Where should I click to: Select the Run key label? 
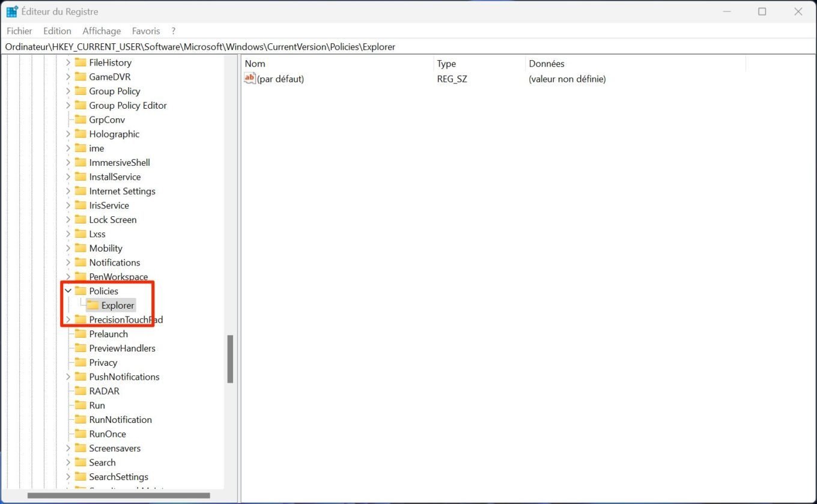pyautogui.click(x=97, y=405)
